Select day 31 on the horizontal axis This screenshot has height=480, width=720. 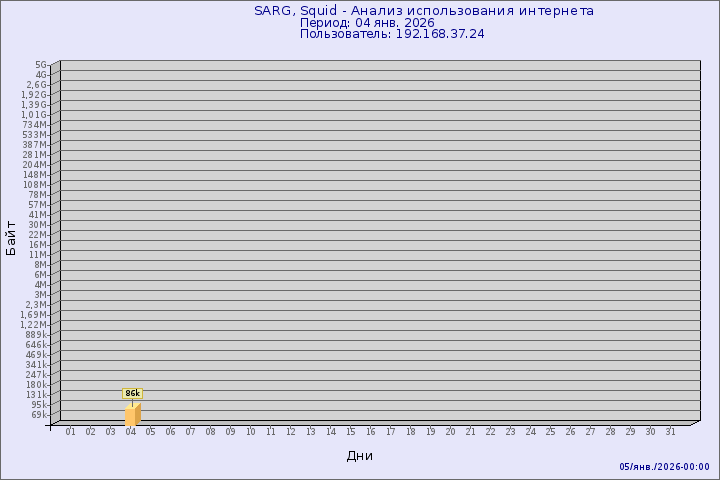click(670, 432)
